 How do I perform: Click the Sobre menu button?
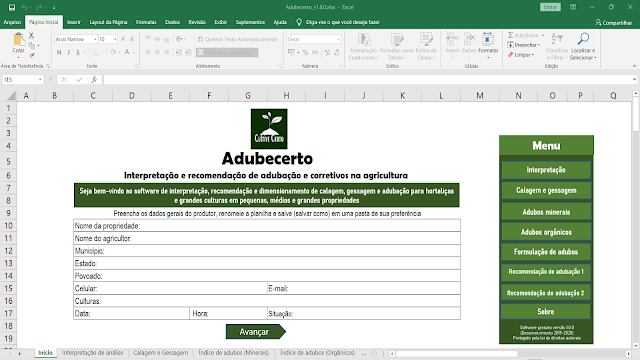pyautogui.click(x=546, y=311)
